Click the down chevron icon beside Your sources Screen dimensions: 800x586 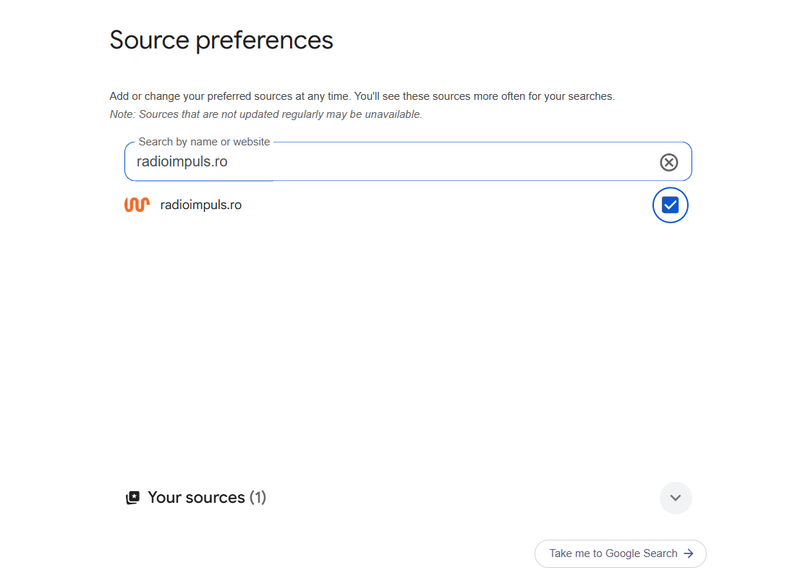pos(676,498)
